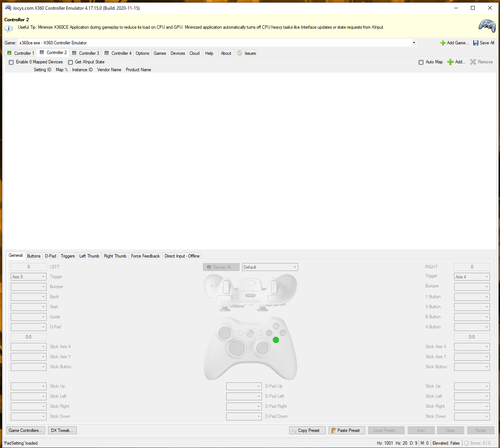Switch to the Right Thumb sub-tab
This screenshot has width=500, height=448.
(x=115, y=256)
